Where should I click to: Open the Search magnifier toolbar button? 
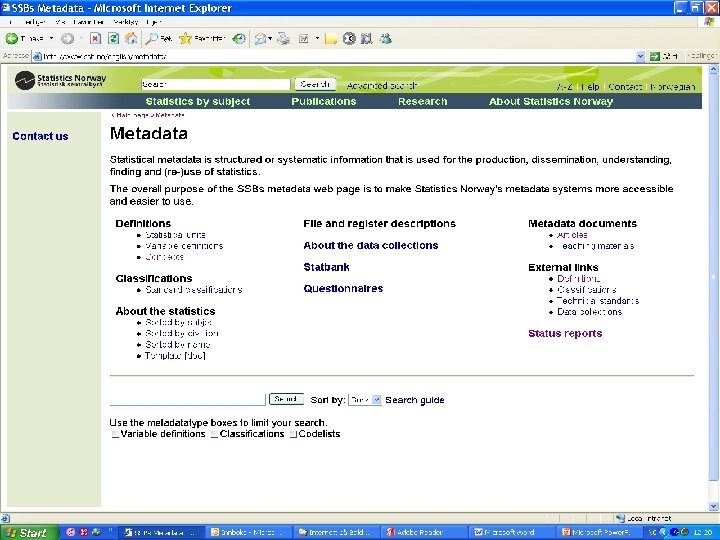(158, 39)
